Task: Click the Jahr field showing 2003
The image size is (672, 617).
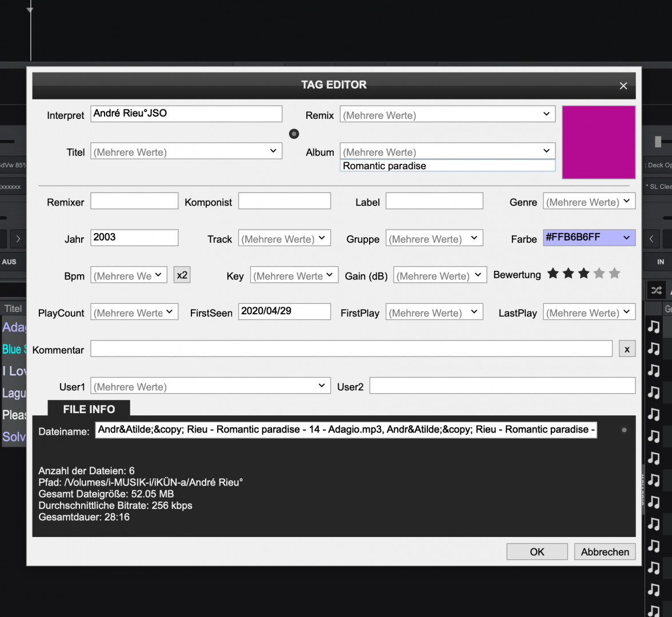Action: (x=134, y=238)
